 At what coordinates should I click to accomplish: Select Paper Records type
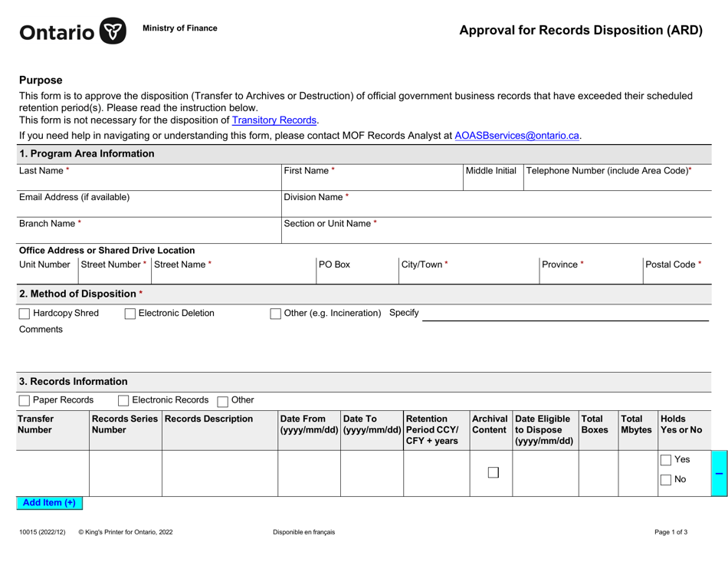point(23,399)
